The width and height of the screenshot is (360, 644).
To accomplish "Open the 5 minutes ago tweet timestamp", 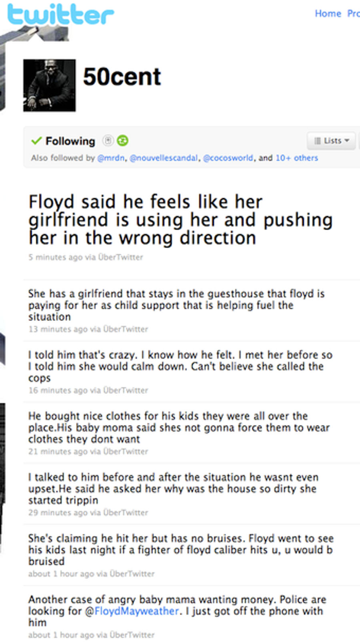I will (x=55, y=257).
